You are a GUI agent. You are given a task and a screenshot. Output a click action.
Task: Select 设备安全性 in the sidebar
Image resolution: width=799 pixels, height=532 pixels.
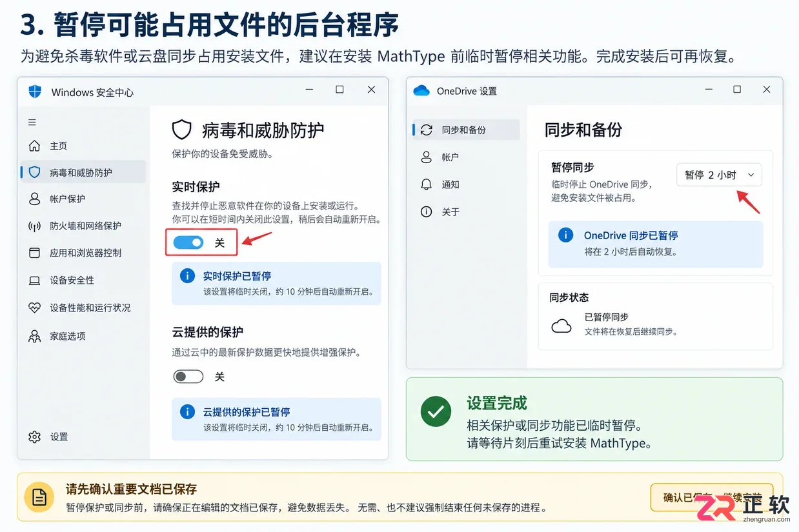click(83, 281)
